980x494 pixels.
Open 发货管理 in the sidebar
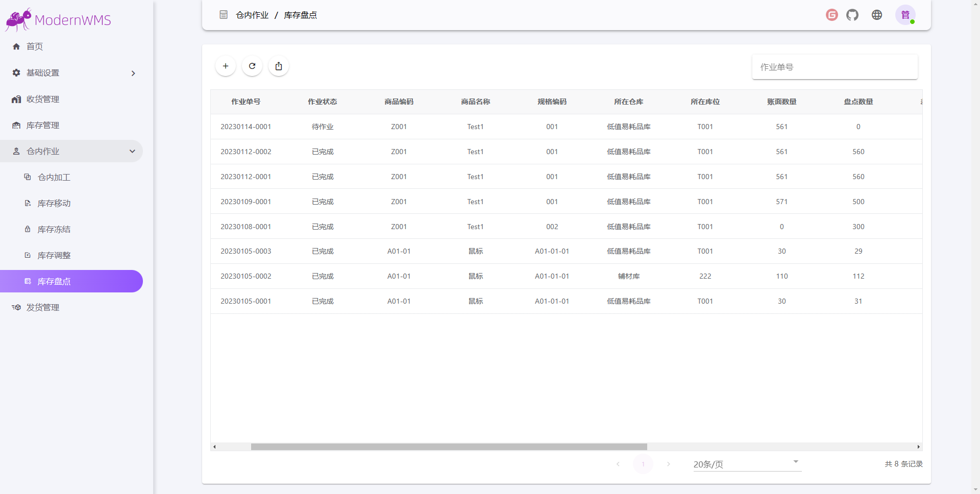click(x=43, y=307)
